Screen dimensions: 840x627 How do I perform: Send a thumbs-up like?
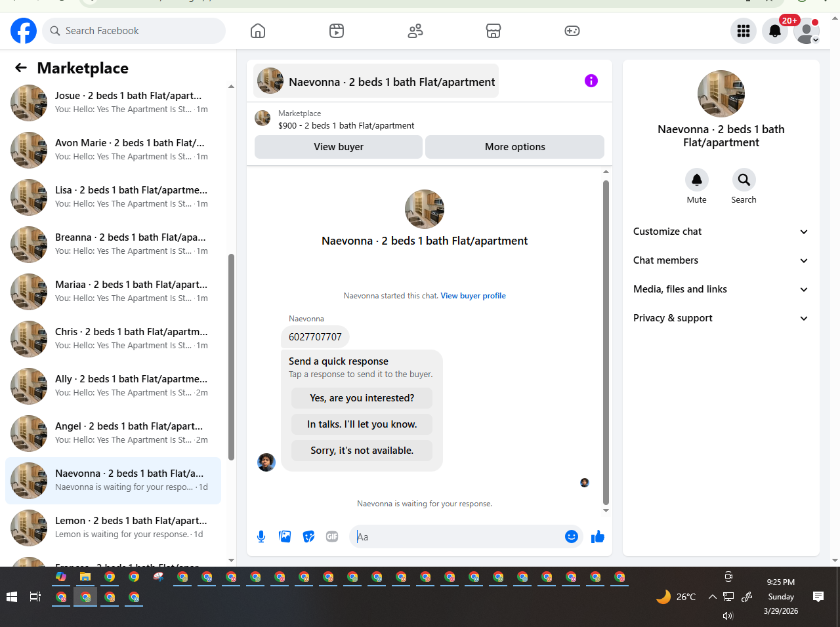[598, 536]
